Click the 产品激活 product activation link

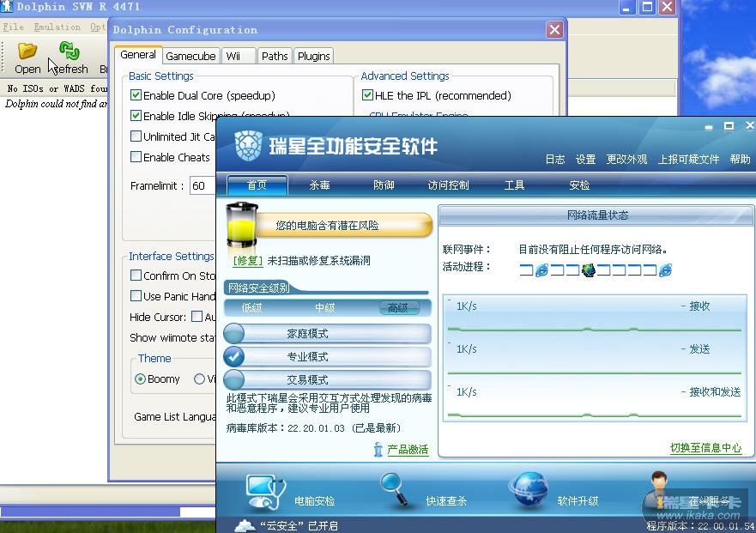pyautogui.click(x=408, y=450)
